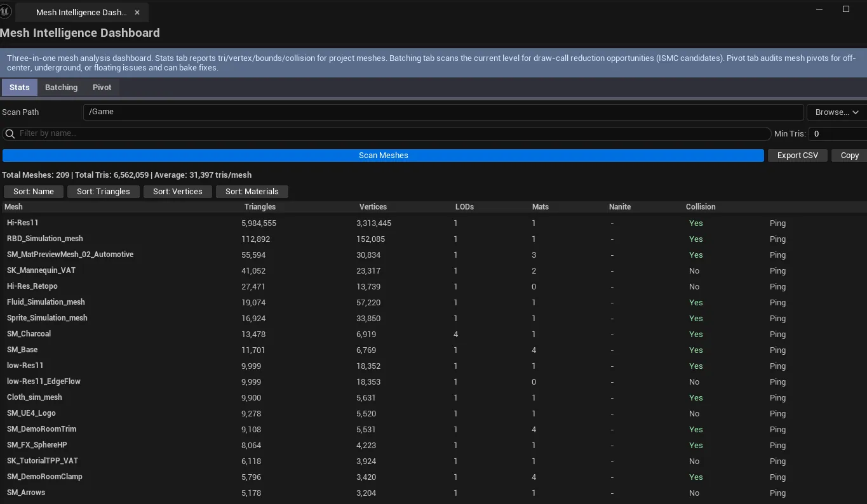Select the SM_DemoRoomTrim mesh name
867x504 pixels.
coord(41,429)
